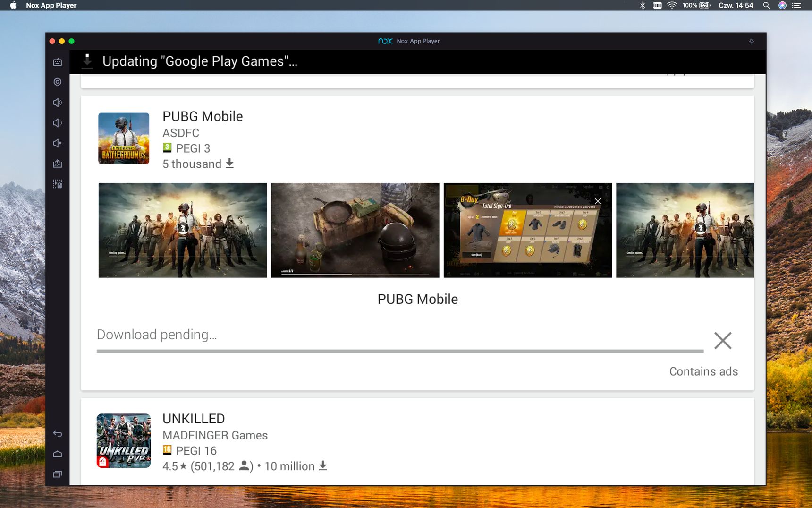The height and width of the screenshot is (508, 812).
Task: Open the PUBG Mobile app icon
Action: pos(124,138)
